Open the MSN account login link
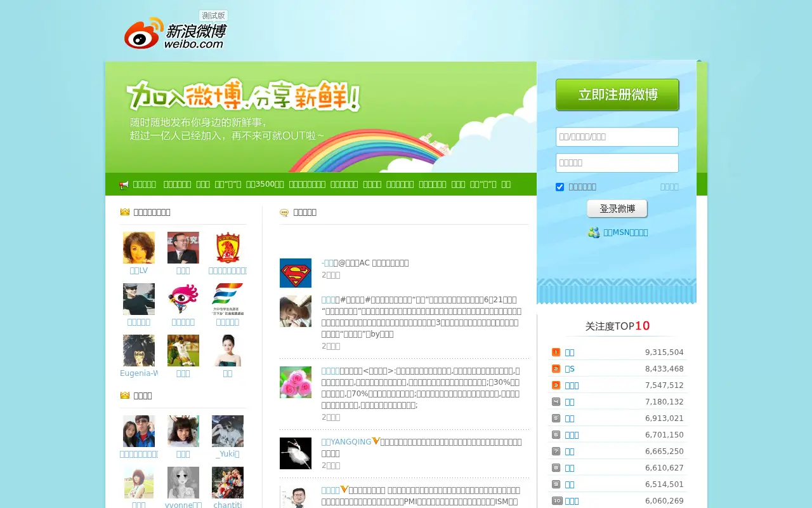 coord(625,232)
